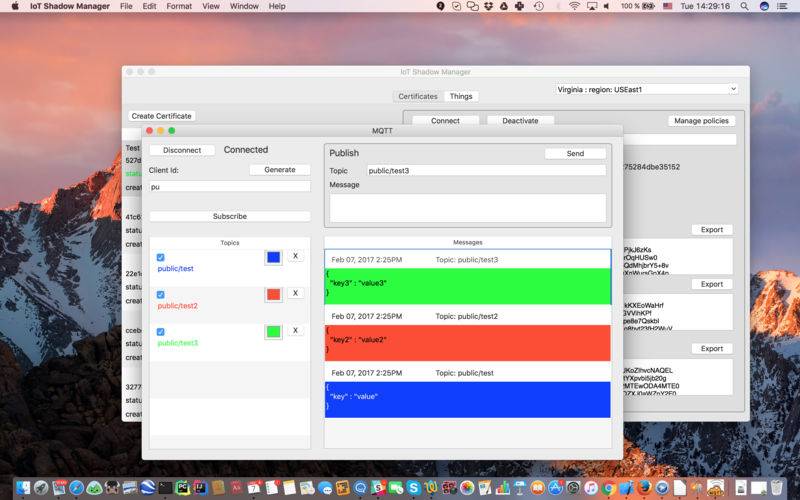The height and width of the screenshot is (500, 800).
Task: Remove public/test2 topic with X
Action: click(295, 293)
